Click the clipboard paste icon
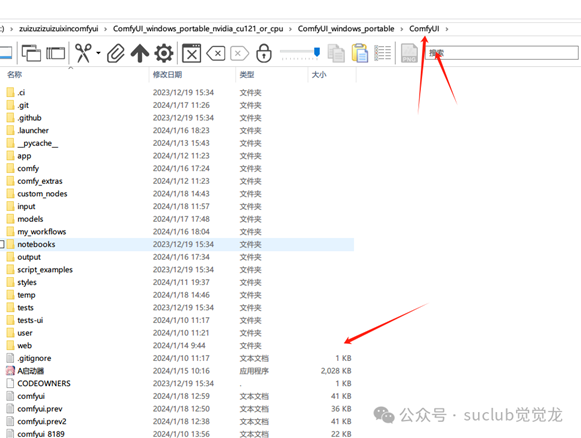This screenshot has height=438, width=581. (x=359, y=53)
